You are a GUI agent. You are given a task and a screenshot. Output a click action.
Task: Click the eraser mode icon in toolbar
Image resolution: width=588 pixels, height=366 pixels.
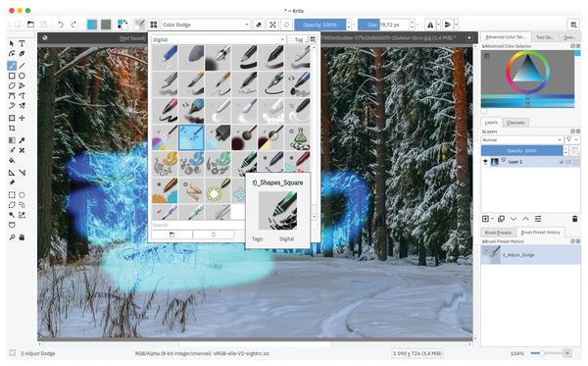[259, 25]
